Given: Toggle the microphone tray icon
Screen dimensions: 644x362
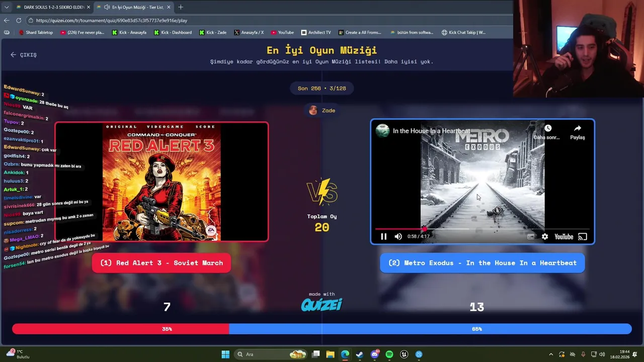Looking at the screenshot, I should click(583, 354).
